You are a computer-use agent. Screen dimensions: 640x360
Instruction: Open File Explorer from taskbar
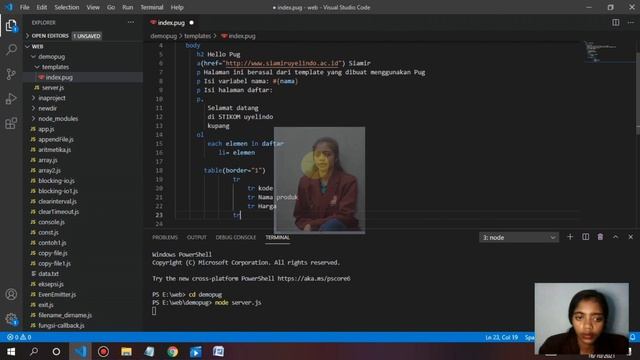tap(127, 351)
